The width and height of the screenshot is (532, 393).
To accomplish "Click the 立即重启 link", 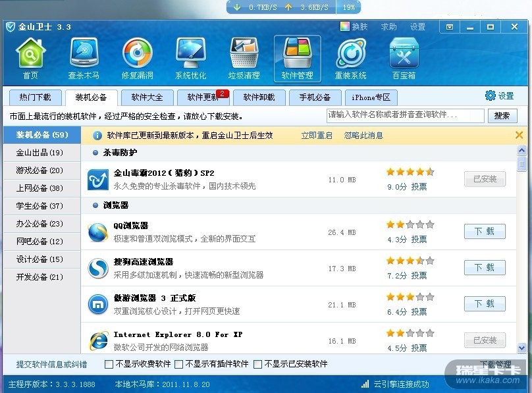I will (x=317, y=136).
